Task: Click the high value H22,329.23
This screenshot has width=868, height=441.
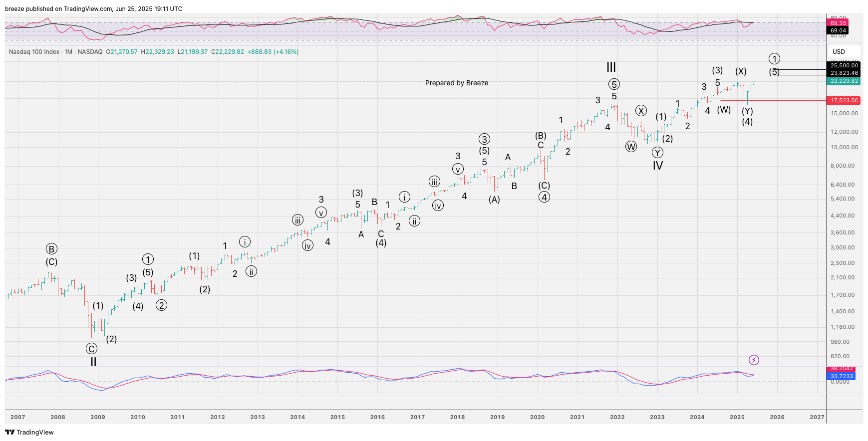Action: 158,52
